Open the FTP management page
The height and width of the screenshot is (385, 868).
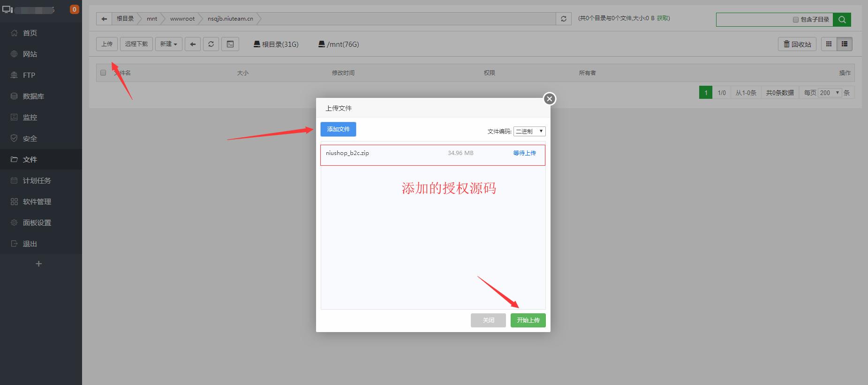click(29, 75)
